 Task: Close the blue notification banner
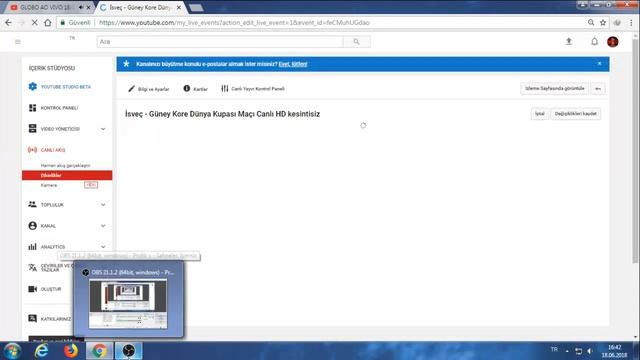click(599, 64)
